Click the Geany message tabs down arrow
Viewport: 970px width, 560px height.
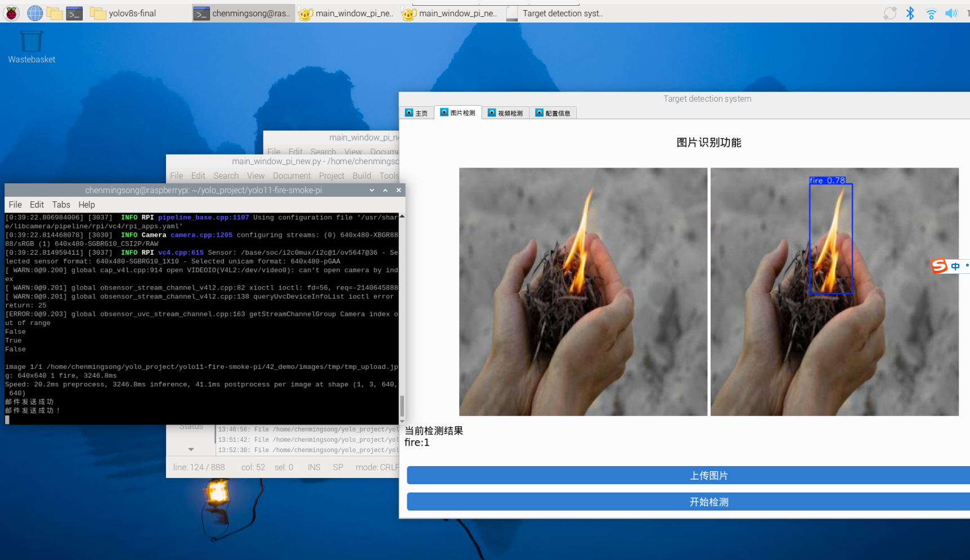tap(191, 449)
